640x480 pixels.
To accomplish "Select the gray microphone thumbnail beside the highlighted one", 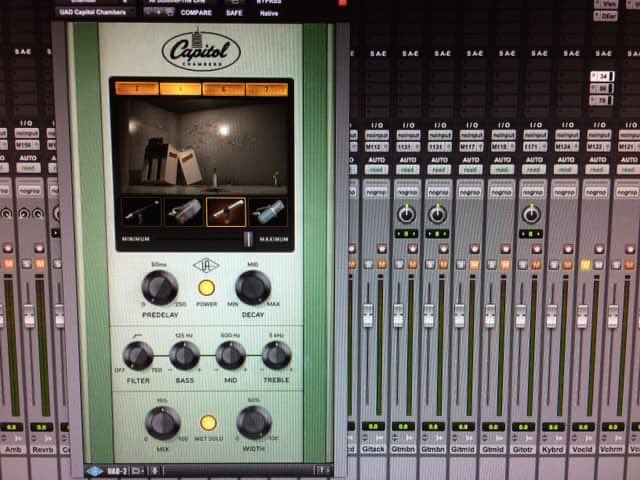I will point(184,212).
